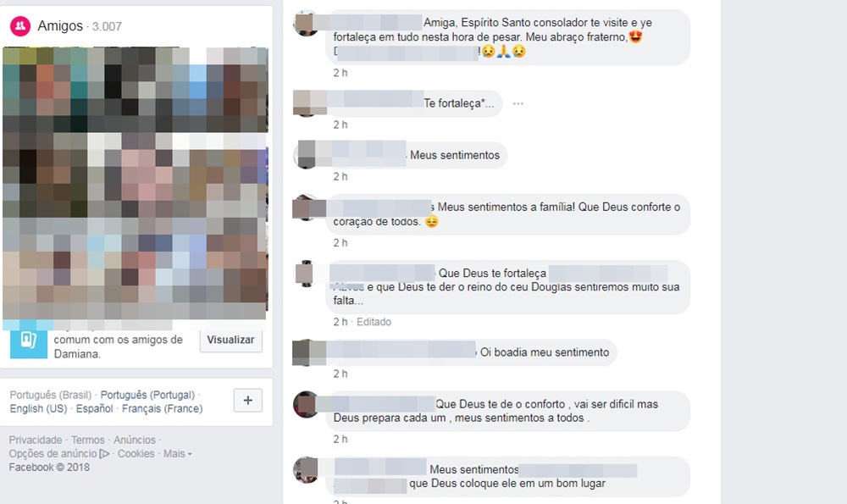Open the Privacidade footer link

coord(36,440)
